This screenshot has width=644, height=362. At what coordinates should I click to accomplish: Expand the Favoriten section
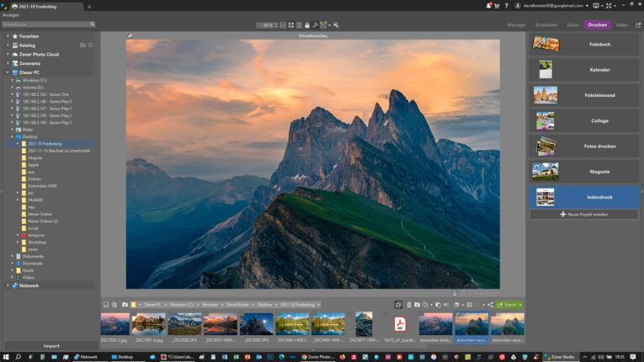pyautogui.click(x=8, y=36)
